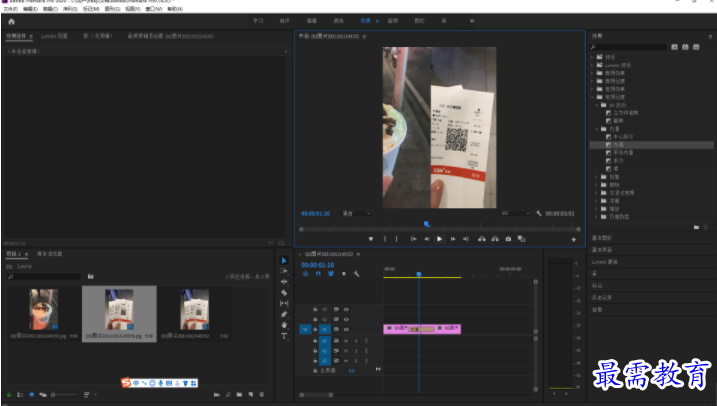The image size is (717, 406).
Task: Open the Lumetri Color panel on the right
Action: pos(605,262)
